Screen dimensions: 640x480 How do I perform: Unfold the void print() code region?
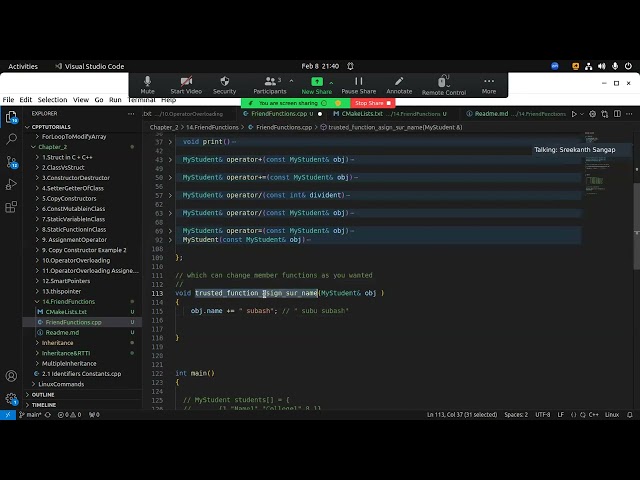[170, 142]
